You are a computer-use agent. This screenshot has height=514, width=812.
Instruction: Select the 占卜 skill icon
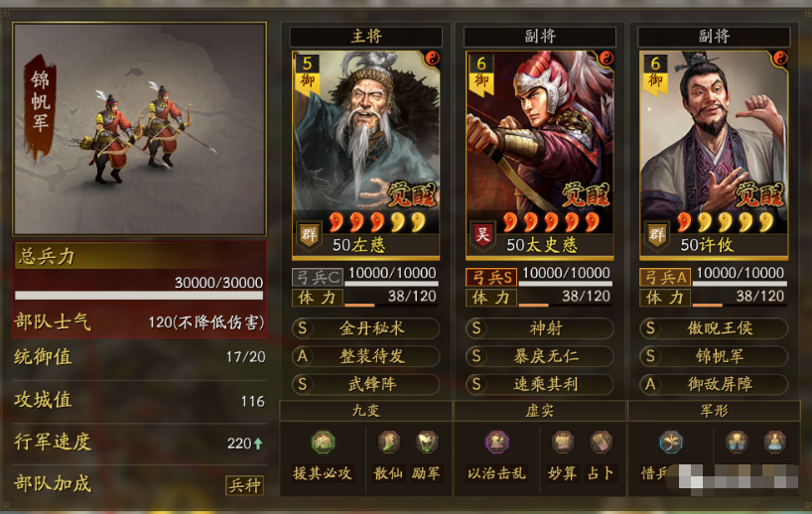pyautogui.click(x=601, y=443)
